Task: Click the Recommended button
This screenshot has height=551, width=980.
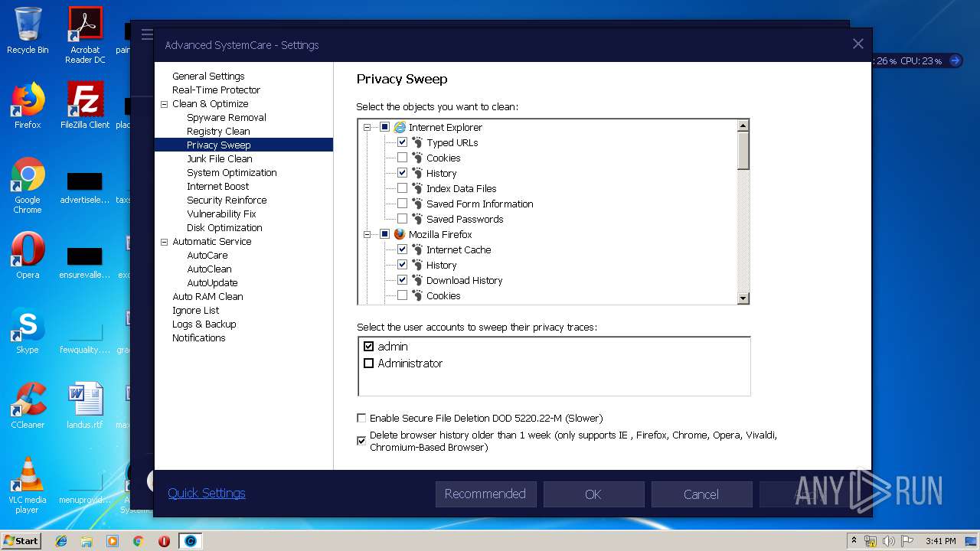Action: (x=485, y=494)
